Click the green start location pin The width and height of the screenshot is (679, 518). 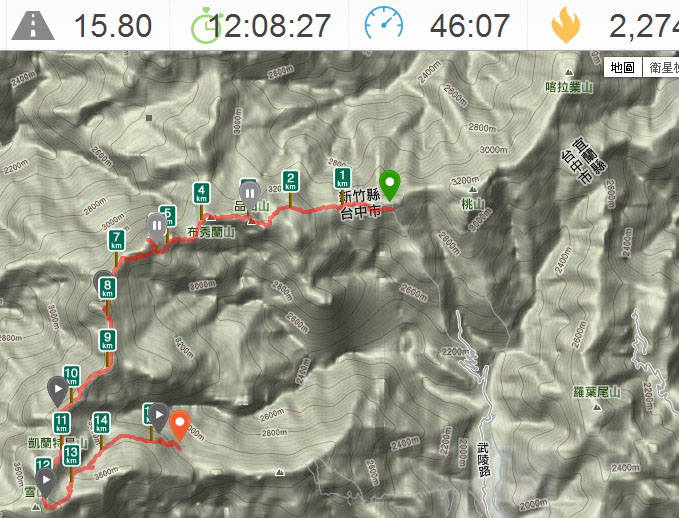pyautogui.click(x=389, y=186)
